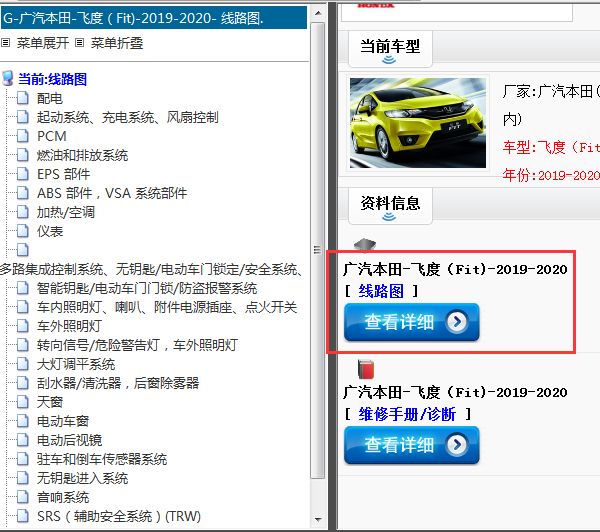The height and width of the screenshot is (532, 600).
Task: Open the 维修手册/诊断 blue link
Action: [407, 414]
